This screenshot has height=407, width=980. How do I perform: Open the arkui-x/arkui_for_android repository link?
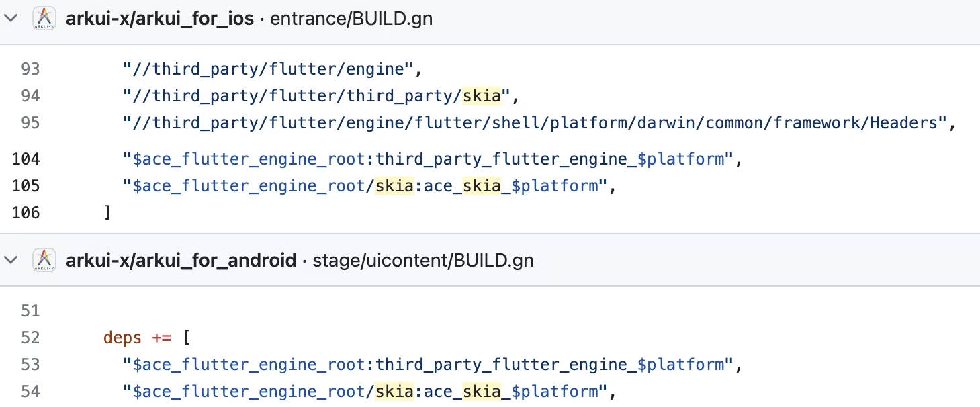tap(181, 260)
